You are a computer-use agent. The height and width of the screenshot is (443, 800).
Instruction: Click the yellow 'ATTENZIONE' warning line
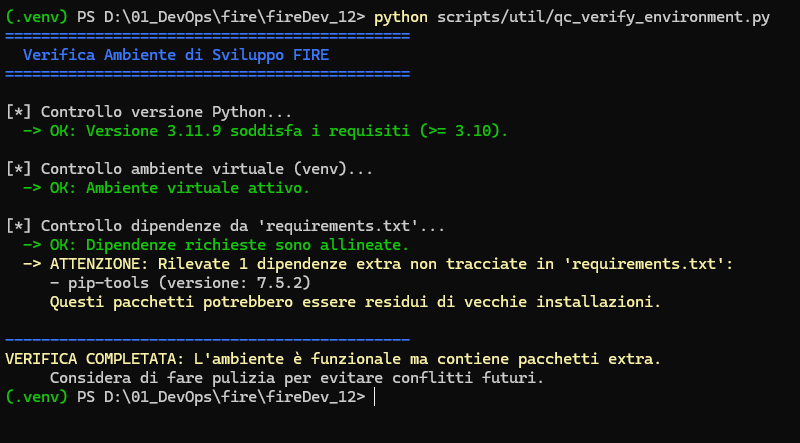pyautogui.click(x=378, y=263)
